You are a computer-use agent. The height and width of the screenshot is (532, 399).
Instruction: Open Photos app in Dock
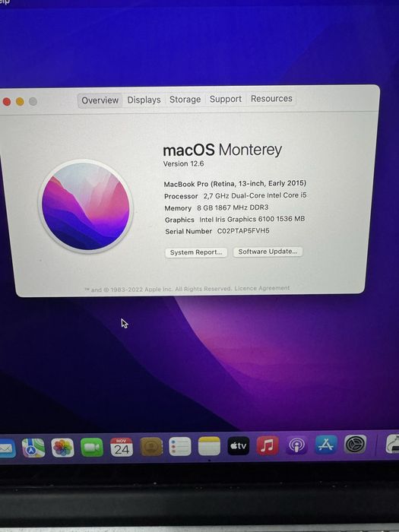point(62,448)
